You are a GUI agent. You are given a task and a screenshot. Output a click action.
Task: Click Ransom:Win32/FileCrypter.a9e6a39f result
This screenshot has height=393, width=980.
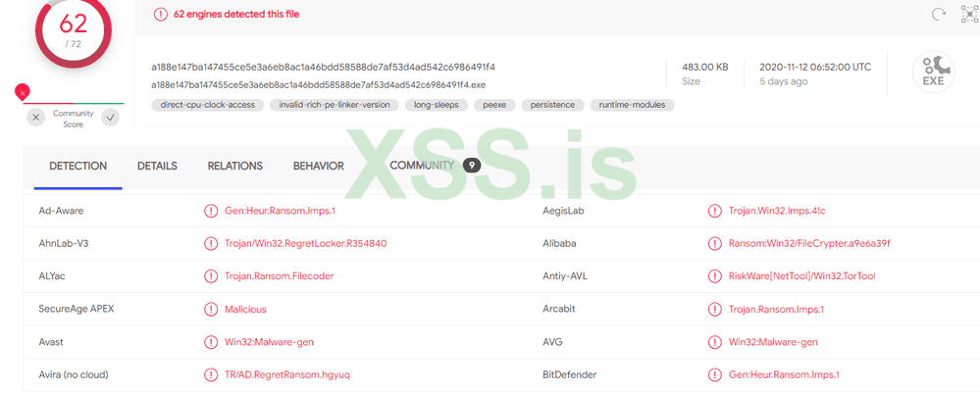point(809,243)
